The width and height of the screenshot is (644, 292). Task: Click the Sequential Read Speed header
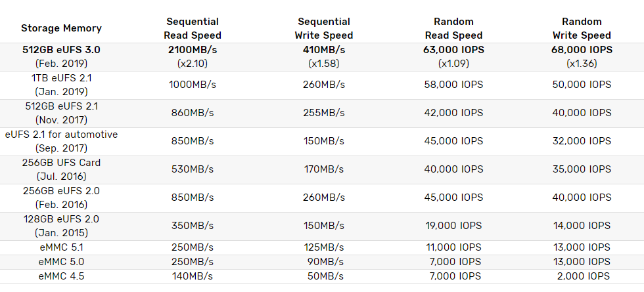193,29
